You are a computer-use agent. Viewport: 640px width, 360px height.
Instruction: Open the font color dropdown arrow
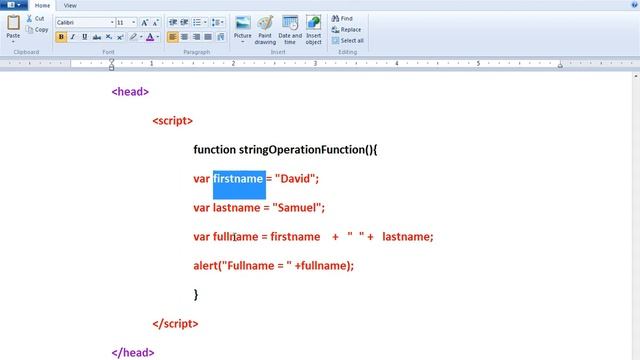click(158, 37)
